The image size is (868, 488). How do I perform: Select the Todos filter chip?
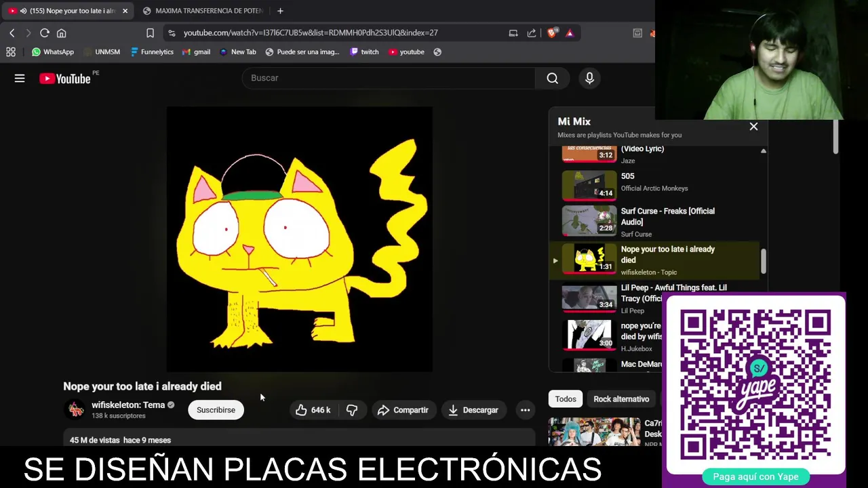(566, 399)
